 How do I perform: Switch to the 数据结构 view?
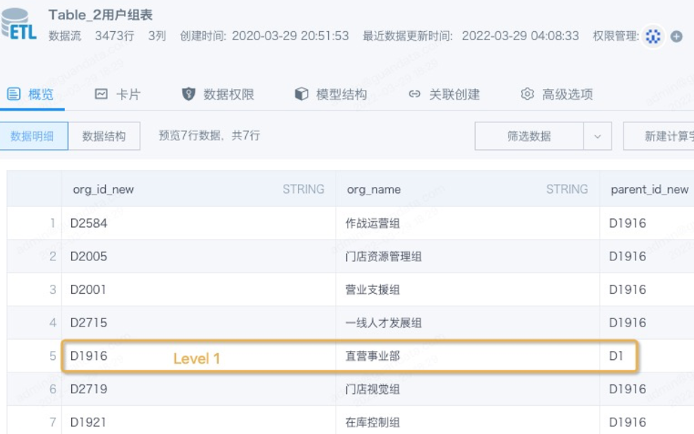pos(104,136)
